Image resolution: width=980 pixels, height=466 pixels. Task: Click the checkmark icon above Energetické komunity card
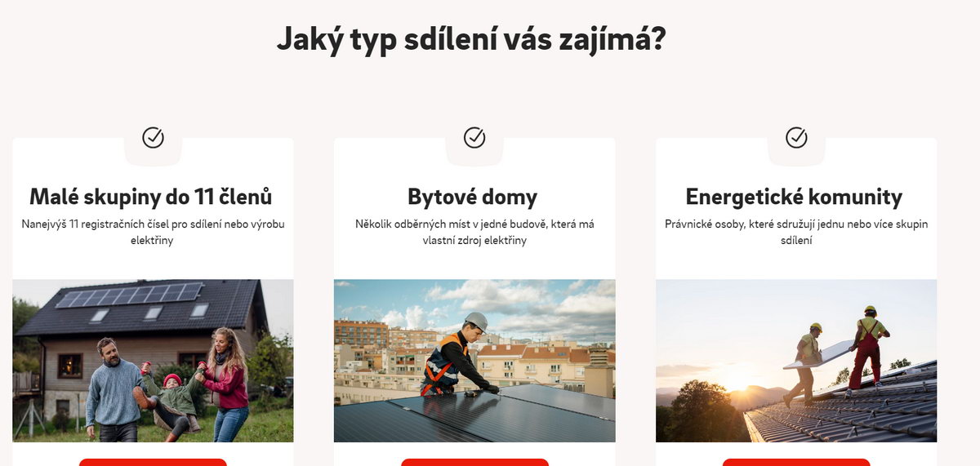tap(796, 137)
